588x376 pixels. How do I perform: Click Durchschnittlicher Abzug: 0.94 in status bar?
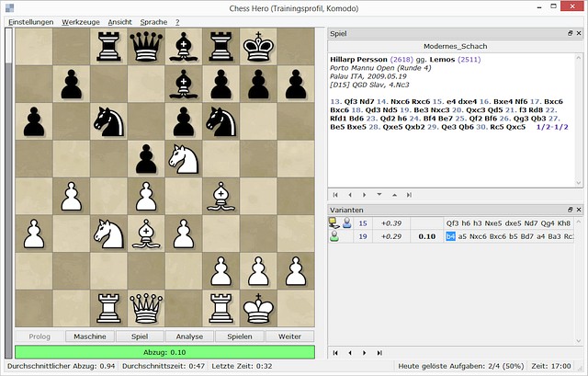60,366
